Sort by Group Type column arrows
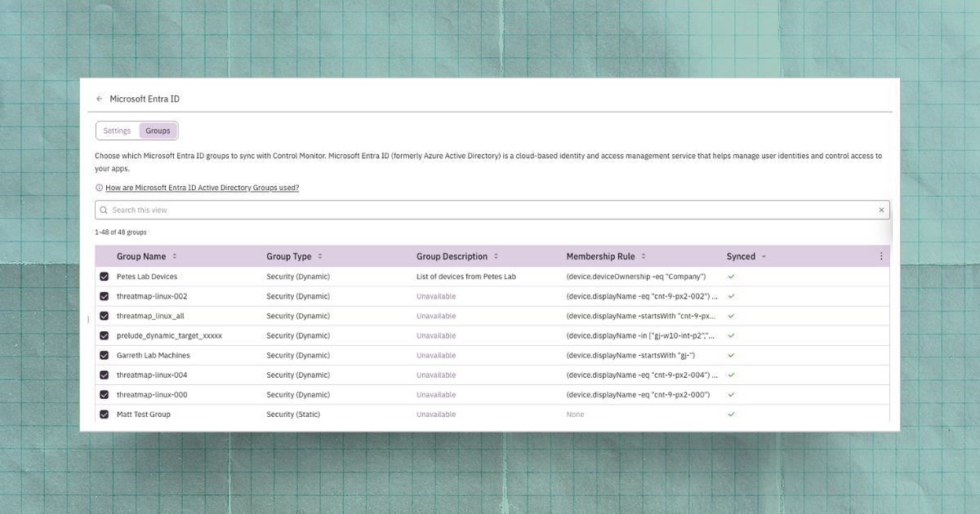The height and width of the screenshot is (514, 980). [320, 256]
